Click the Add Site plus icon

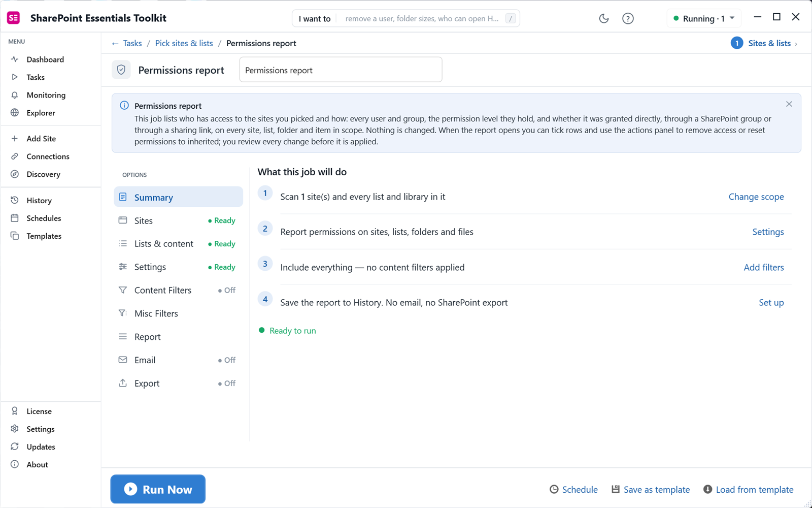(x=15, y=139)
